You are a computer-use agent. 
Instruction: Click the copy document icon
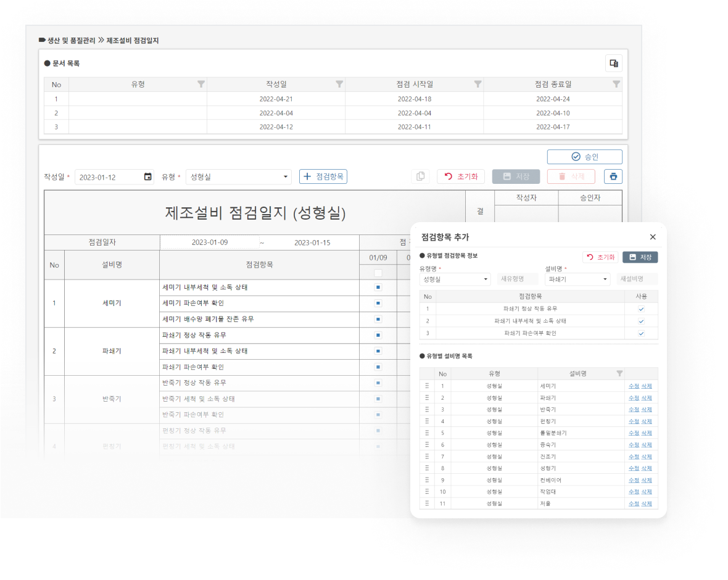[x=421, y=176]
